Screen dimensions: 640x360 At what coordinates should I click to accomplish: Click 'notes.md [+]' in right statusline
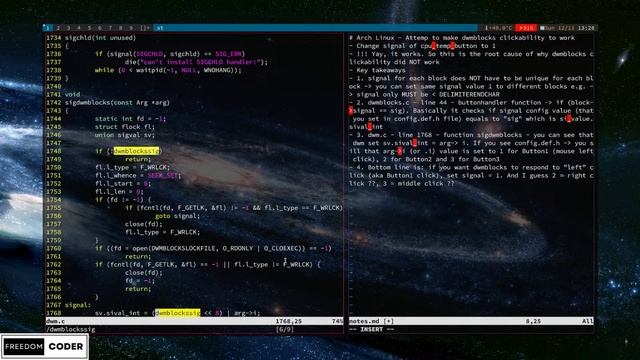371,321
